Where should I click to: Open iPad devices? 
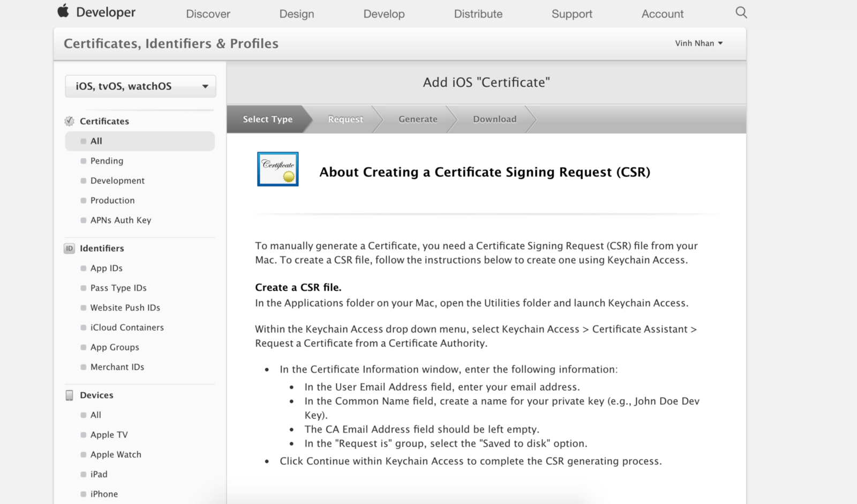(x=99, y=475)
